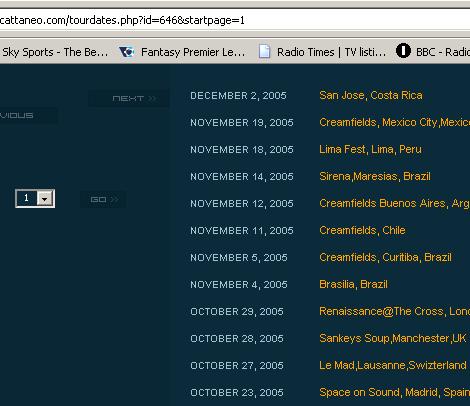This screenshot has width=470, height=406.
Task: Click the address bar URL field
Action: [235, 20]
